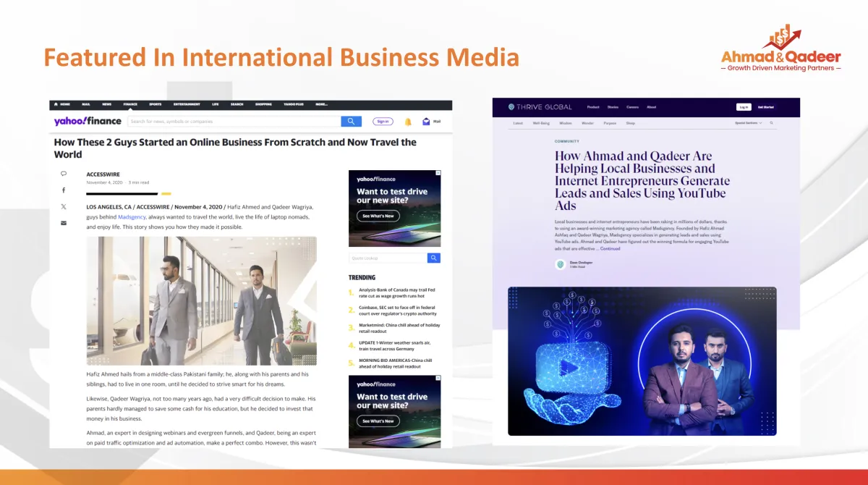
Task: Click the Yahoo article photo of two men
Action: click(x=202, y=300)
